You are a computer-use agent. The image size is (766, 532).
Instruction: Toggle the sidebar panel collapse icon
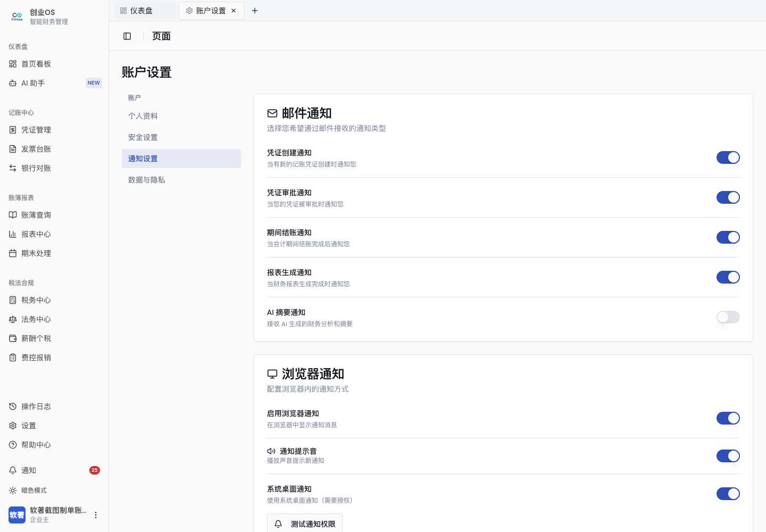(x=127, y=36)
